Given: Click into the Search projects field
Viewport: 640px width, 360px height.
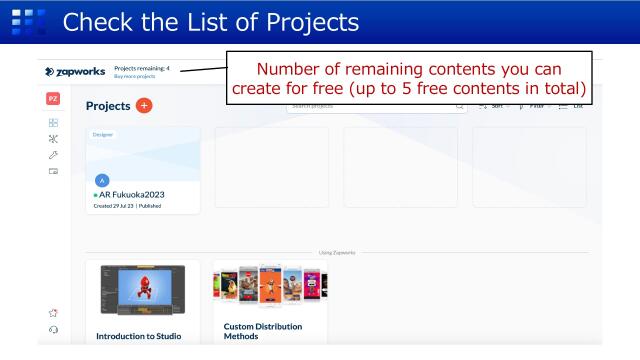Looking at the screenshot, I should tap(377, 107).
